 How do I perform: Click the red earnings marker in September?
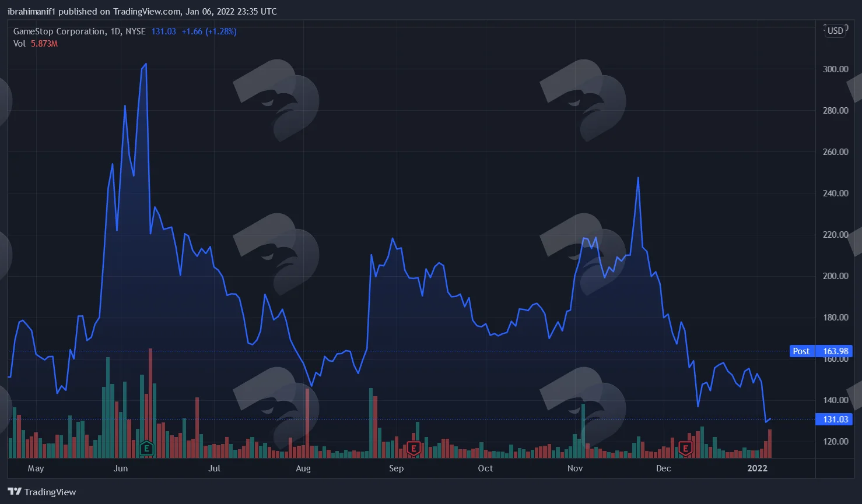[x=414, y=449]
